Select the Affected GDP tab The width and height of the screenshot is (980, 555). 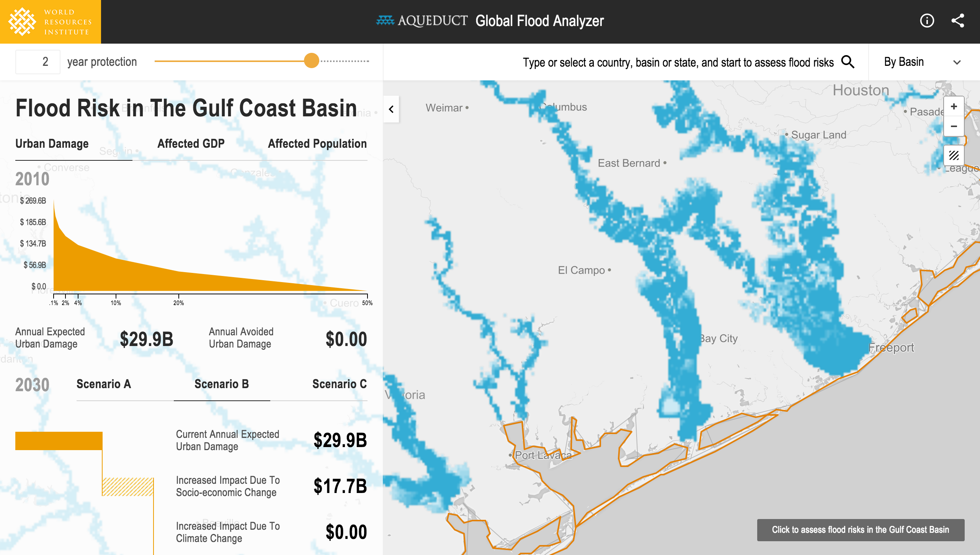[191, 144]
